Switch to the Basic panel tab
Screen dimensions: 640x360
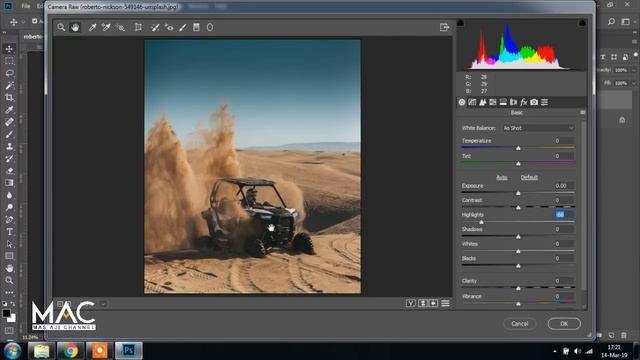[462, 102]
